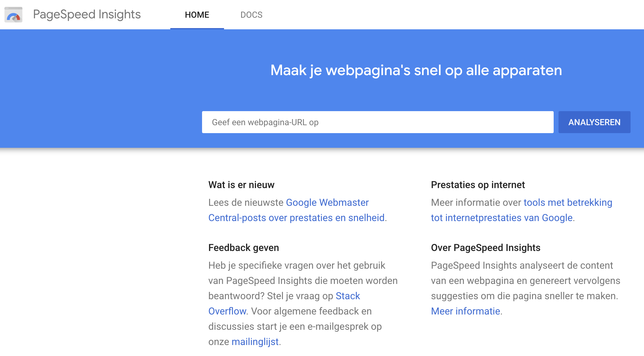Image resolution: width=644 pixels, height=356 pixels.
Task: Open the mailinglijst link
Action: point(255,342)
